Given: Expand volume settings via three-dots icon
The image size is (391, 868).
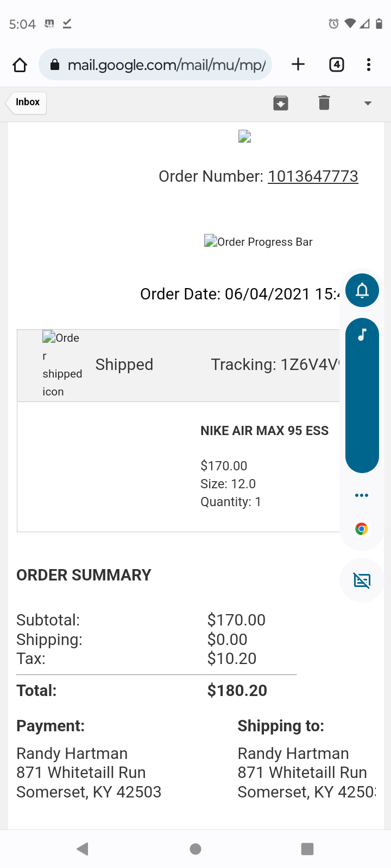Looking at the screenshot, I should tap(362, 495).
